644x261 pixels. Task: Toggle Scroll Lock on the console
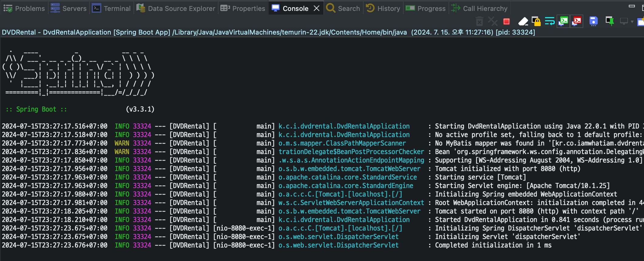click(x=536, y=22)
